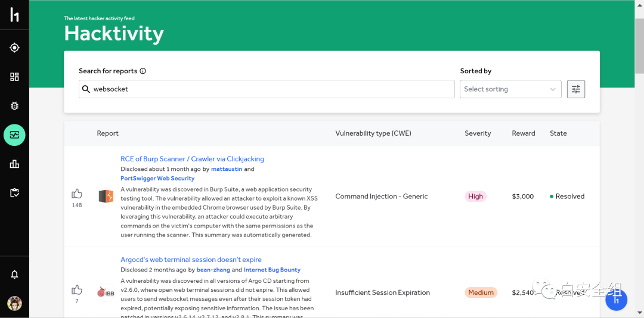Viewport: 644px width, 318px height.
Task: Open RCE of Burp Scanner report link
Action: point(192,159)
